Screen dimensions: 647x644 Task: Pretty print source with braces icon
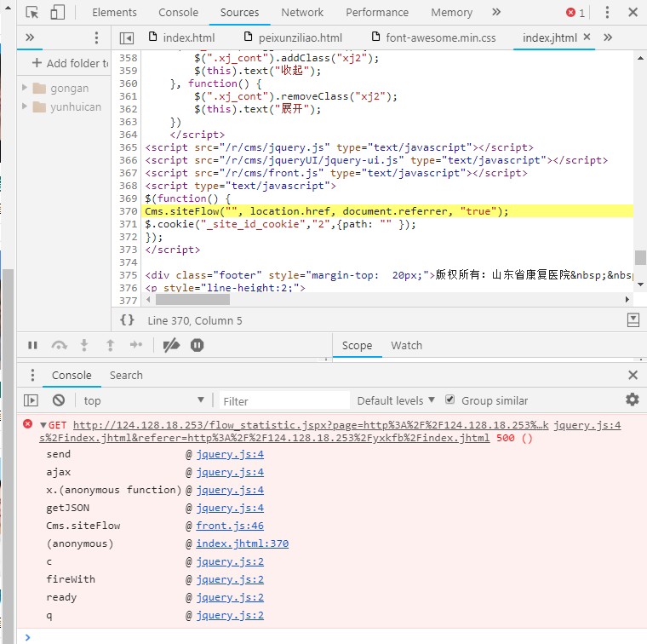pos(127,320)
